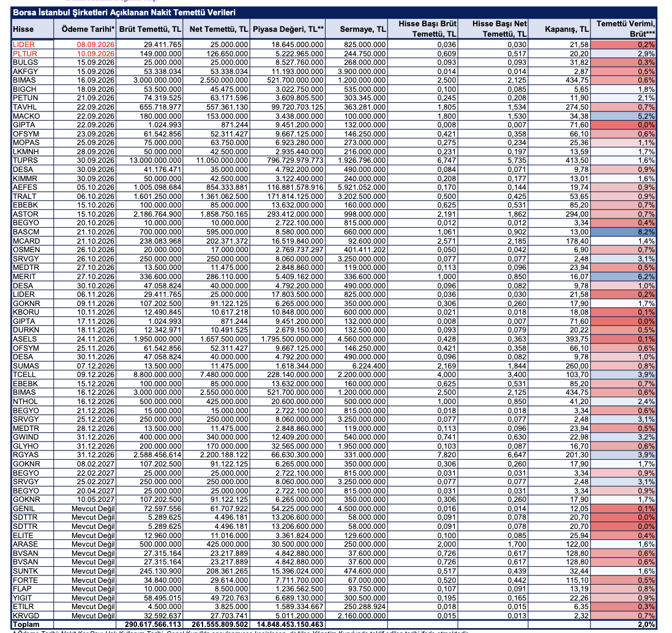Click TUPRS market value 796.729.979.773
This screenshot has height=633, width=672.
pyautogui.click(x=292, y=160)
